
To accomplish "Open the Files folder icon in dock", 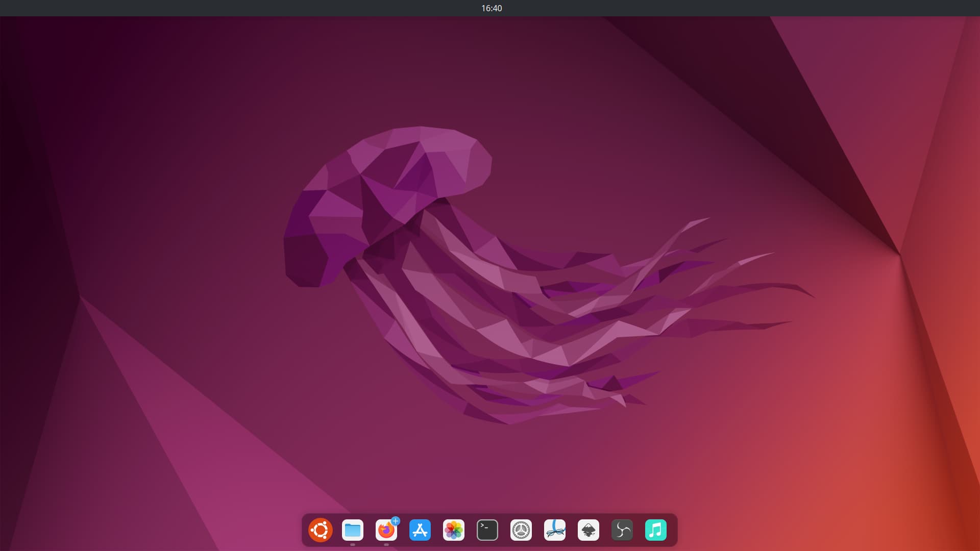I will 353,530.
